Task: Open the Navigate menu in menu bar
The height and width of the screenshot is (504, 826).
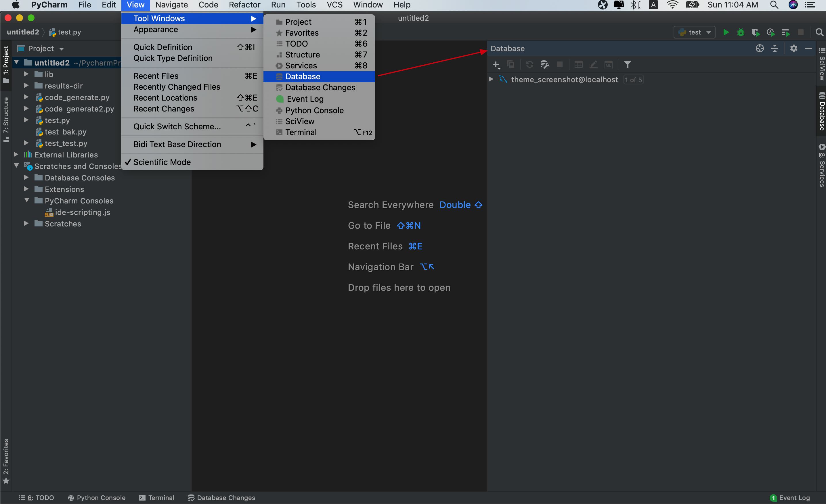Action: [x=171, y=5]
